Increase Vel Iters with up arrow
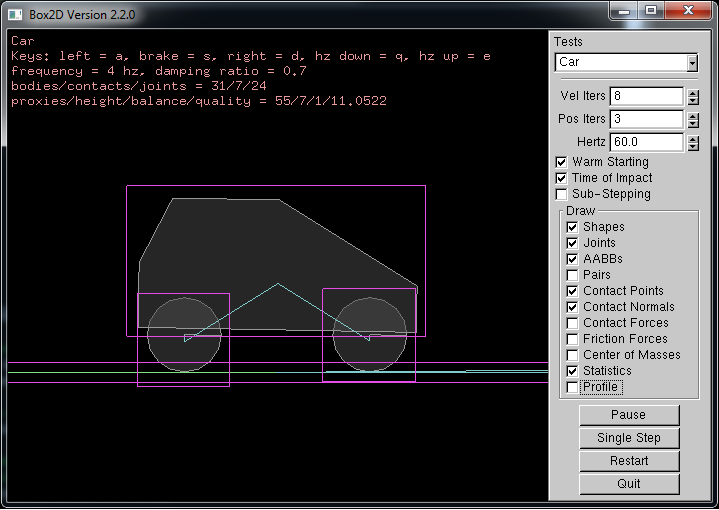 pos(692,92)
